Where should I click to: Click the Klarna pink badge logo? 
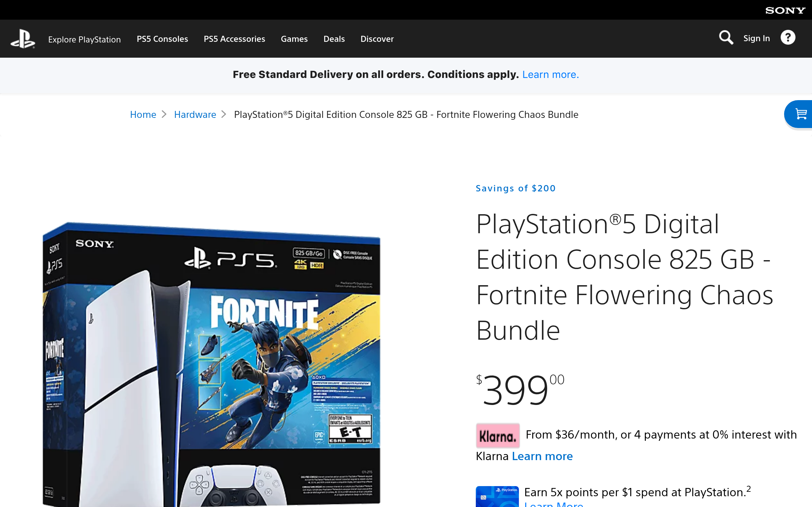pos(498,436)
